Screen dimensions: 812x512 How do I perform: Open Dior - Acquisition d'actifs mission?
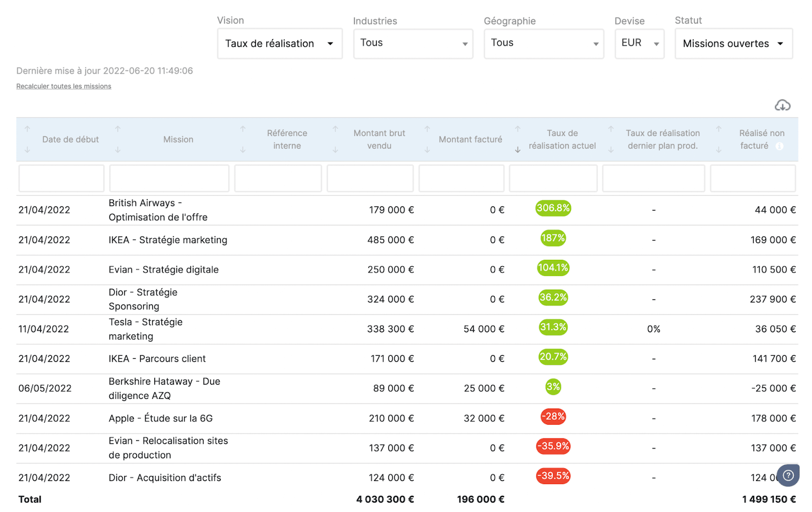tap(165, 477)
